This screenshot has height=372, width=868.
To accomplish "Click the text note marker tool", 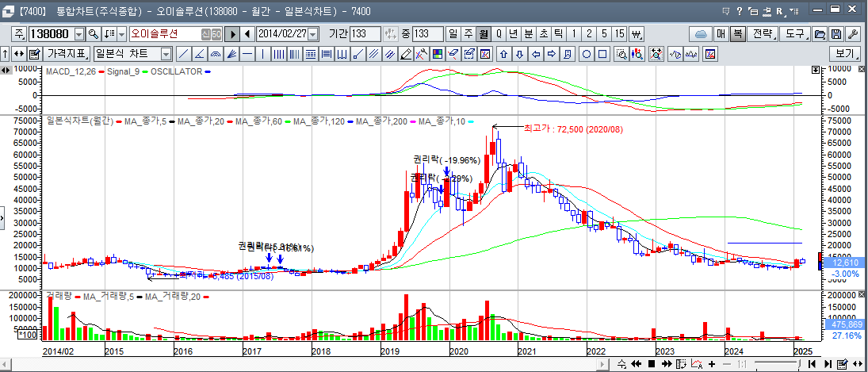I will tap(567, 54).
